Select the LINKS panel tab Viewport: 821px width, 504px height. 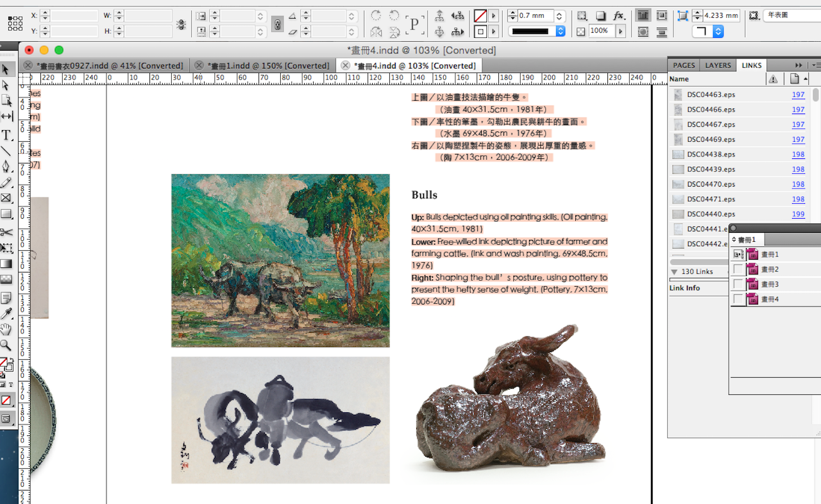click(752, 65)
